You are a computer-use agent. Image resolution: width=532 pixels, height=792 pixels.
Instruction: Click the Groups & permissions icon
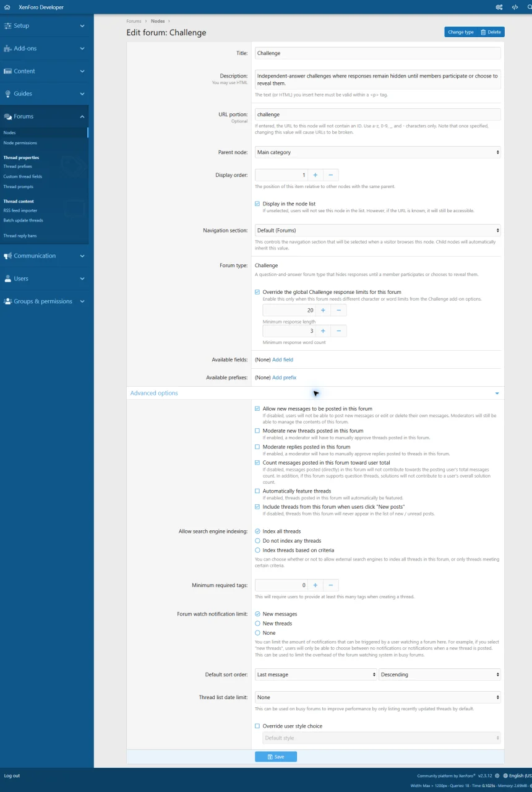coord(8,301)
